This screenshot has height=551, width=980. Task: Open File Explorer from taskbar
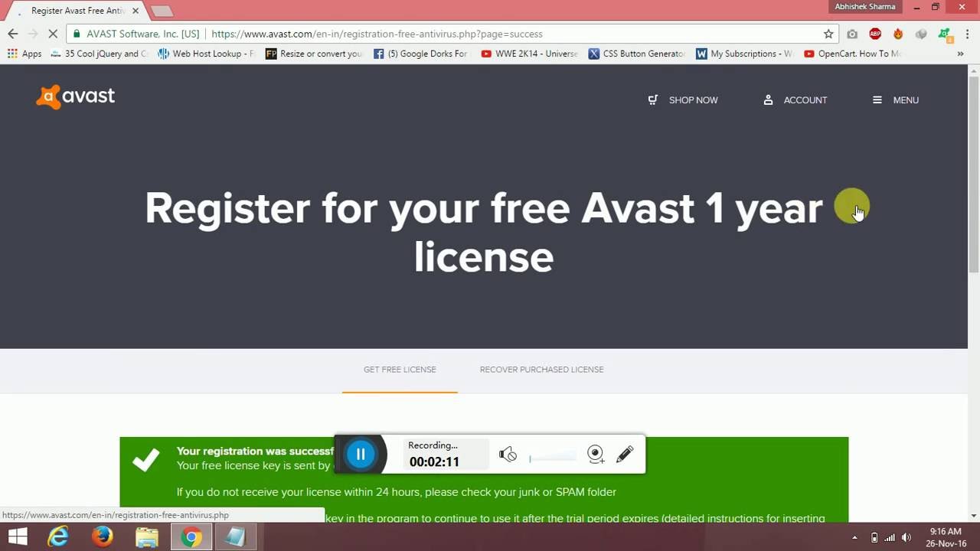pyautogui.click(x=147, y=537)
